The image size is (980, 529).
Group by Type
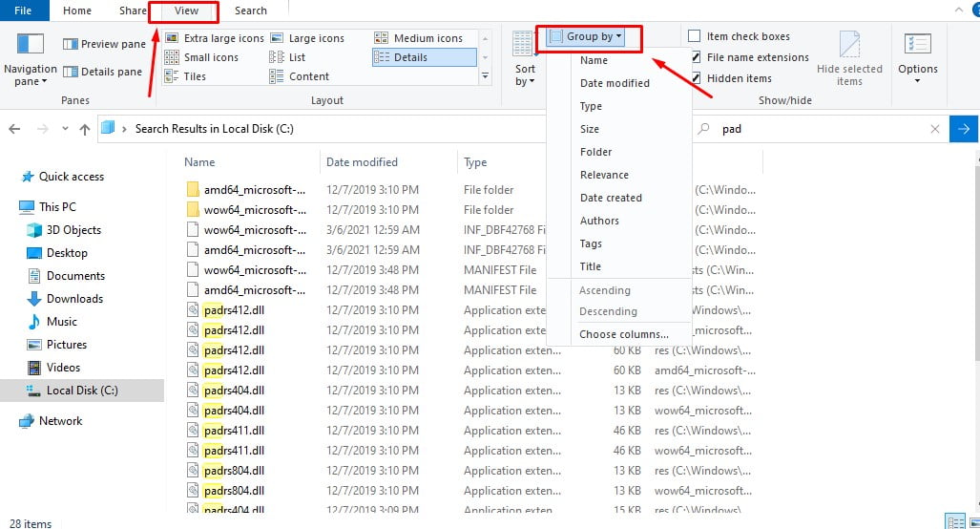pos(591,106)
